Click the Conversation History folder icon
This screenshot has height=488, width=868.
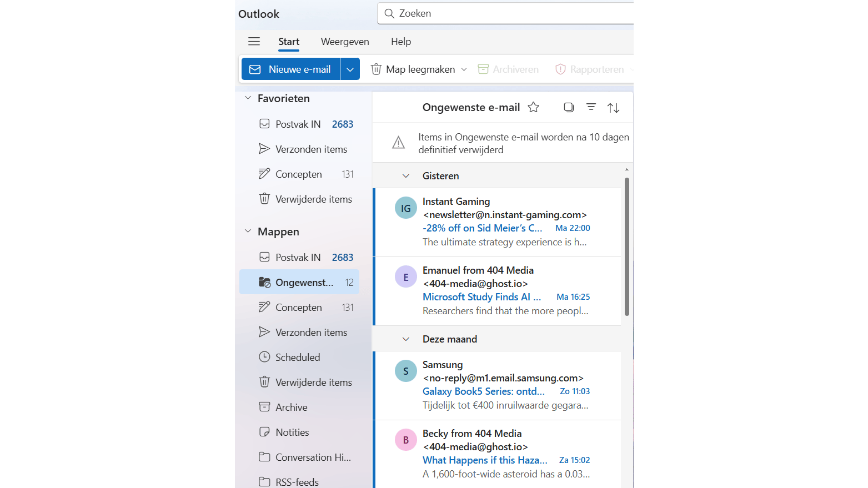coord(264,457)
